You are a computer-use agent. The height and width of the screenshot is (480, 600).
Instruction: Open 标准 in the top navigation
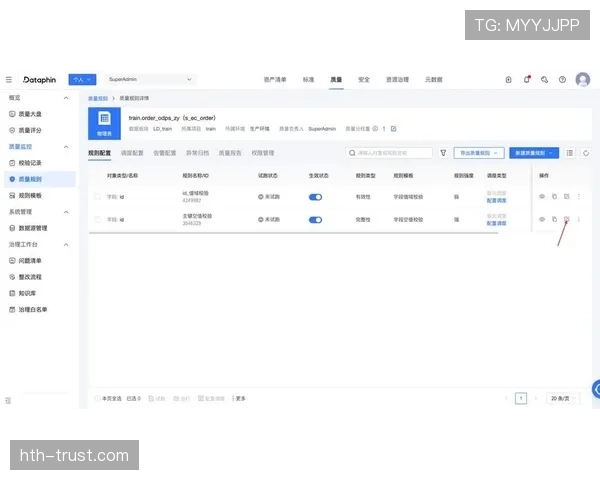tap(308, 80)
